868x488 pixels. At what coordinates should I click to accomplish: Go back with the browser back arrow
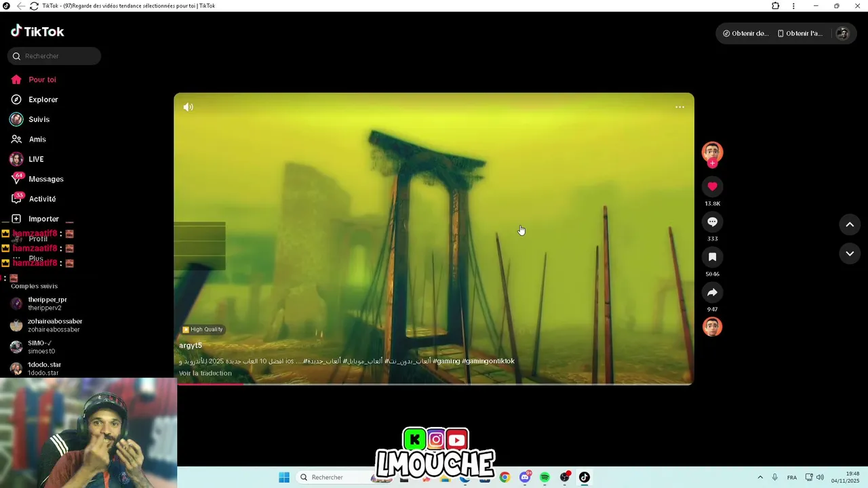coord(20,6)
